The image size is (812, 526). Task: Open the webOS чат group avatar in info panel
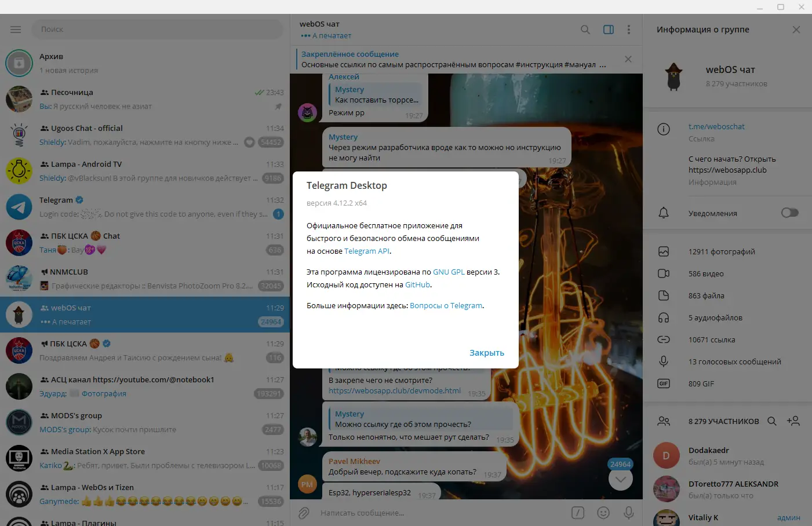673,76
